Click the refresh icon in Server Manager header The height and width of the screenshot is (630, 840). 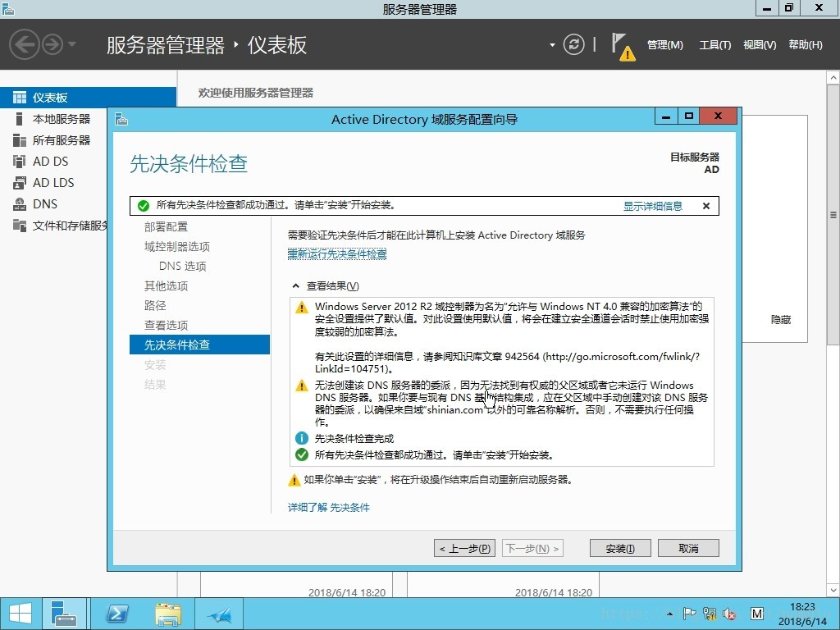[x=573, y=44]
